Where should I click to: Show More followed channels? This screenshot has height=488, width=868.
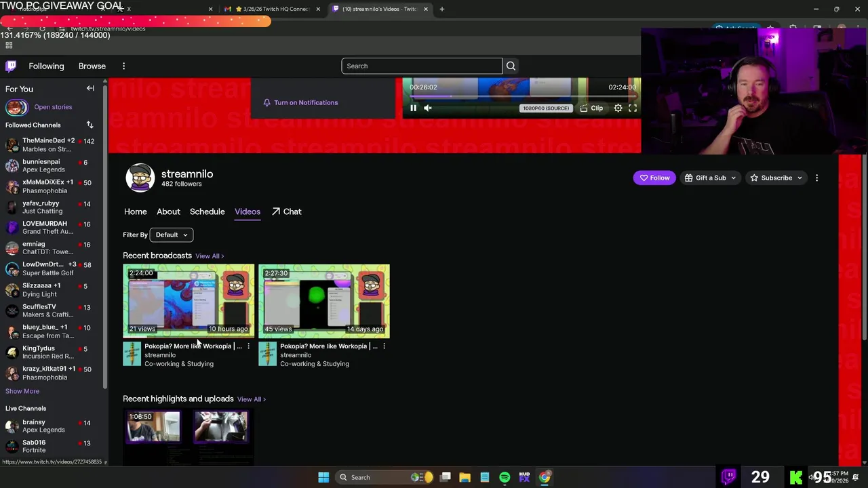click(x=22, y=391)
